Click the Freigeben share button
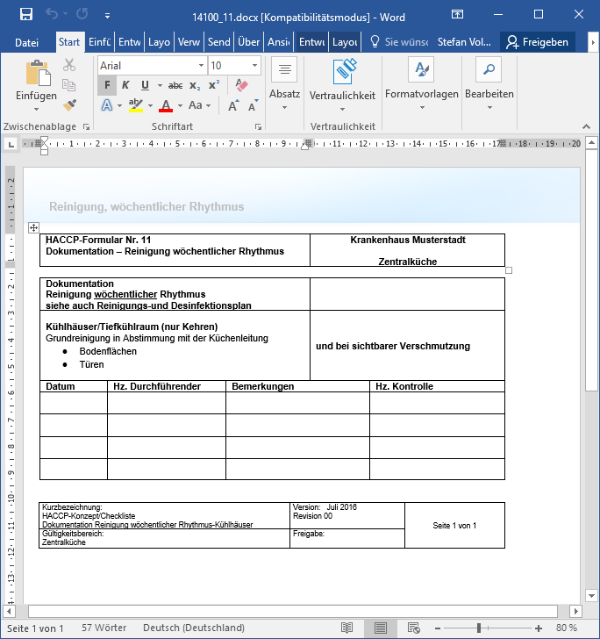This screenshot has width=600, height=639. pos(538,42)
